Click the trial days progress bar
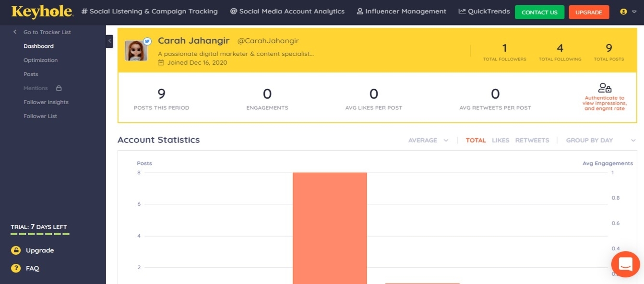Screen dimensions: 644x284 tap(40, 234)
